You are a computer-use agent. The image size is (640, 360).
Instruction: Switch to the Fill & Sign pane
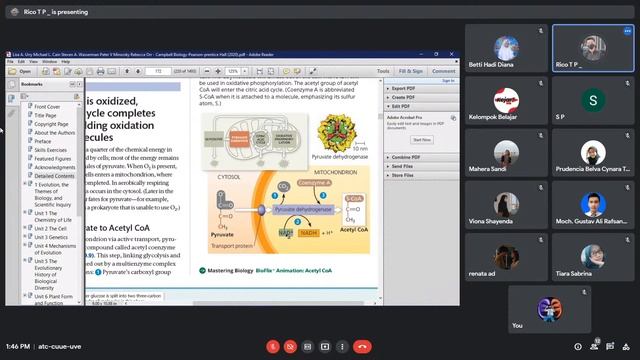pyautogui.click(x=410, y=71)
